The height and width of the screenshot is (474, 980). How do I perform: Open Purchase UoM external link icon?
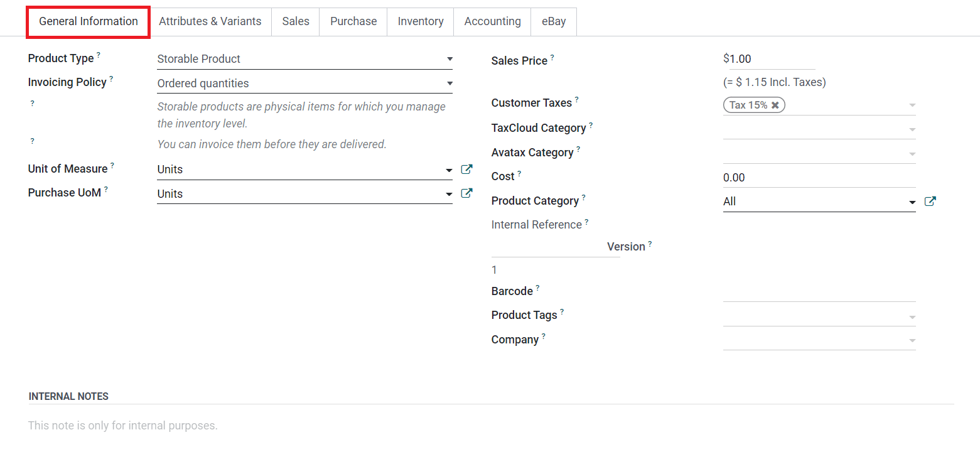click(x=466, y=193)
